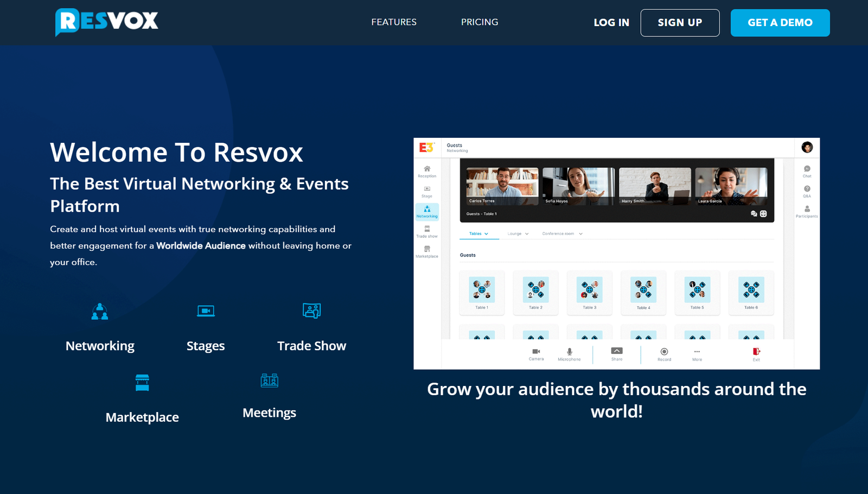Screen dimensions: 868x494
Task: Open the table chat bubble icon
Action: [754, 214]
